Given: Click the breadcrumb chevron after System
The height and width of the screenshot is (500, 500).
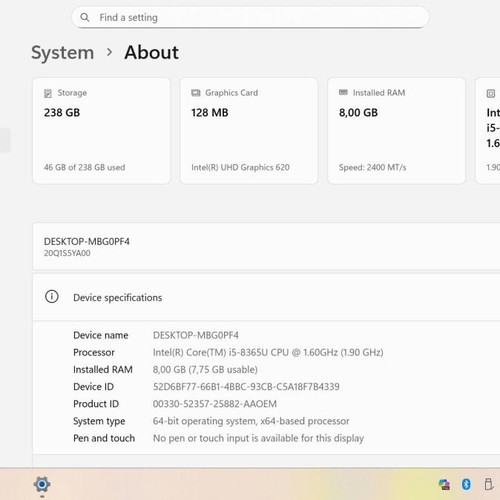Looking at the screenshot, I should click(109, 52).
